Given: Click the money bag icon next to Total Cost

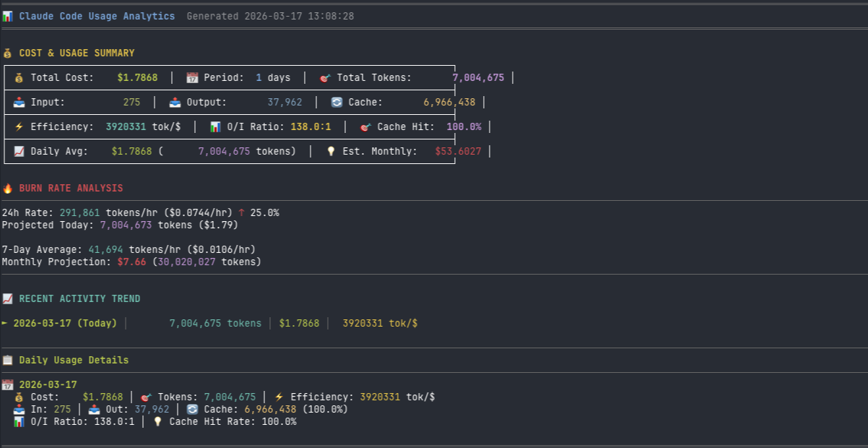Looking at the screenshot, I should pos(19,78).
